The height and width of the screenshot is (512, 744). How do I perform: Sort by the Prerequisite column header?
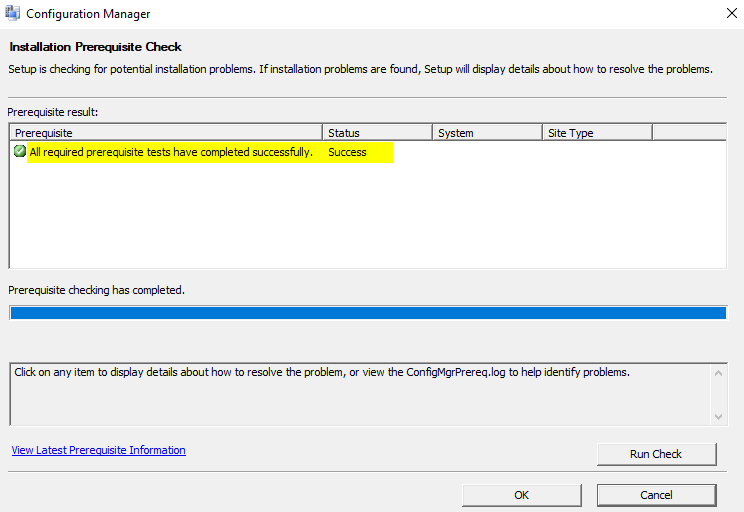pyautogui.click(x=166, y=133)
